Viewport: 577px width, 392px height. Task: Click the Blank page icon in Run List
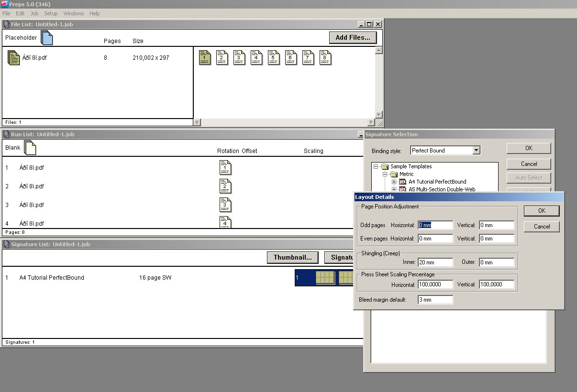[30, 148]
